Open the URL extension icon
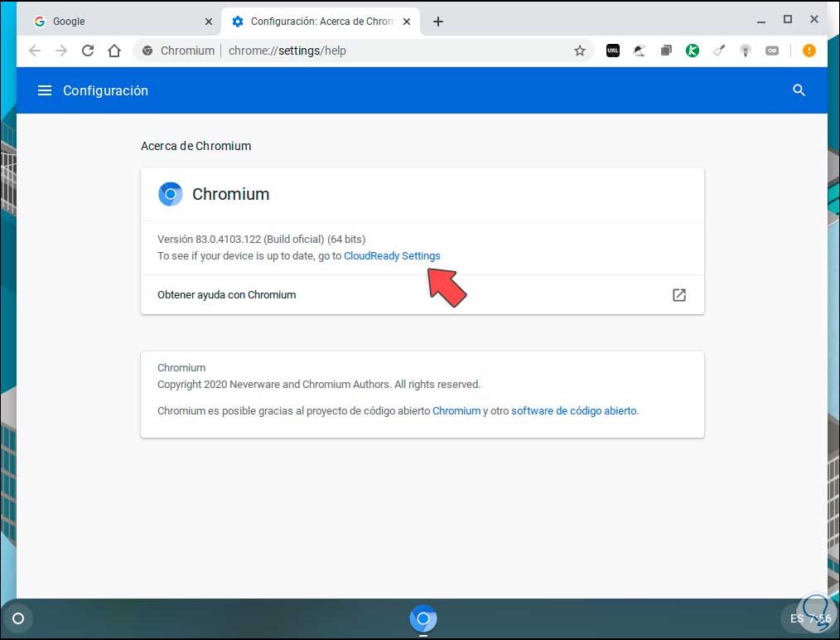 pos(613,51)
